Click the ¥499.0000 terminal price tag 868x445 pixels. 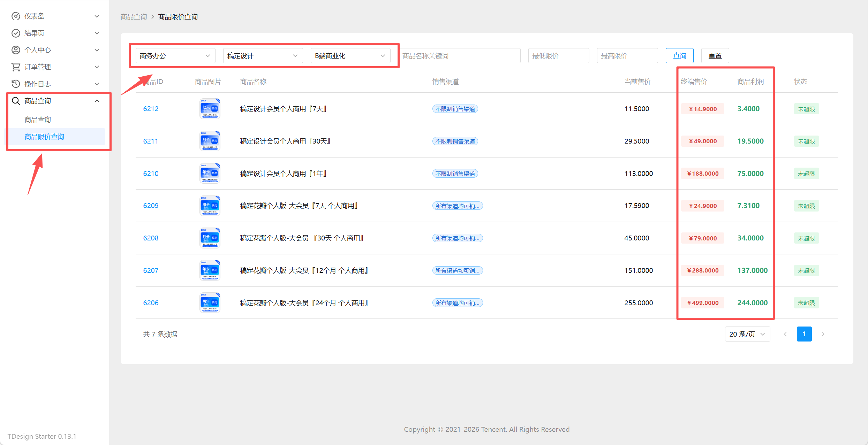[703, 303]
